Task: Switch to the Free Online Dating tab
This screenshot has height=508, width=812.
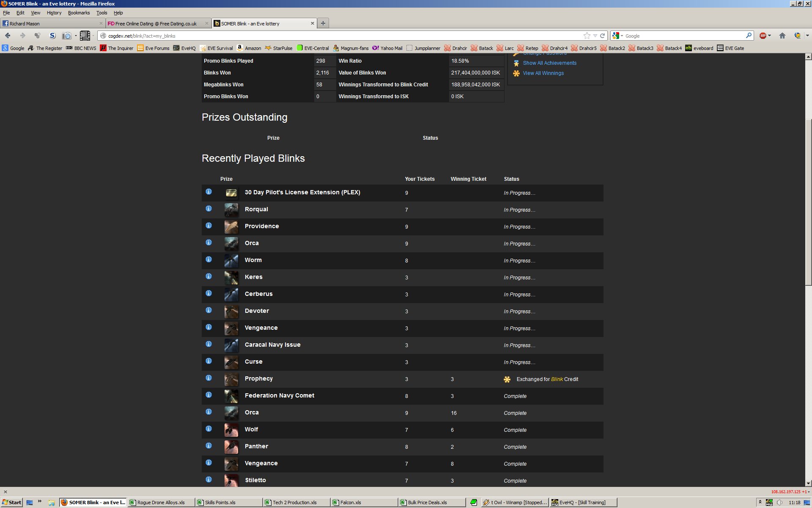Action: pyautogui.click(x=155, y=24)
